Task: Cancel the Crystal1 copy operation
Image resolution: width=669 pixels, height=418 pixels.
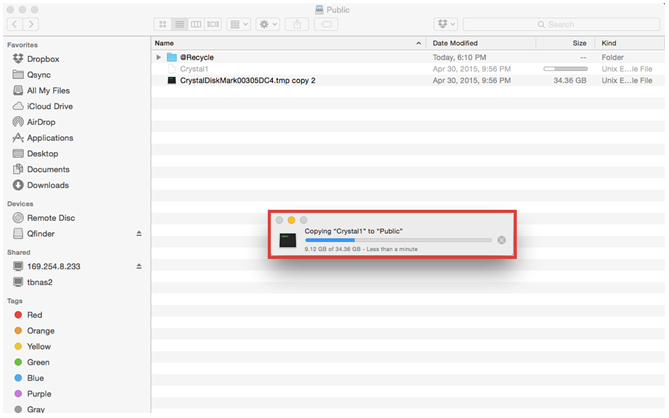Action: [501, 240]
